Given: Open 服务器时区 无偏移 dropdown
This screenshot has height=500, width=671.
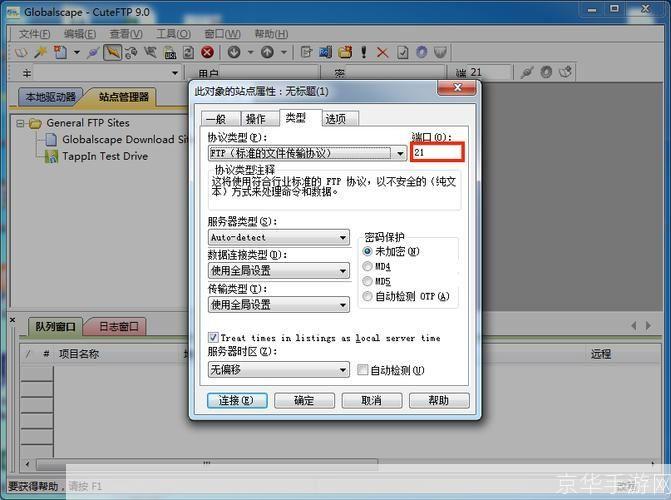Looking at the screenshot, I should tap(279, 369).
